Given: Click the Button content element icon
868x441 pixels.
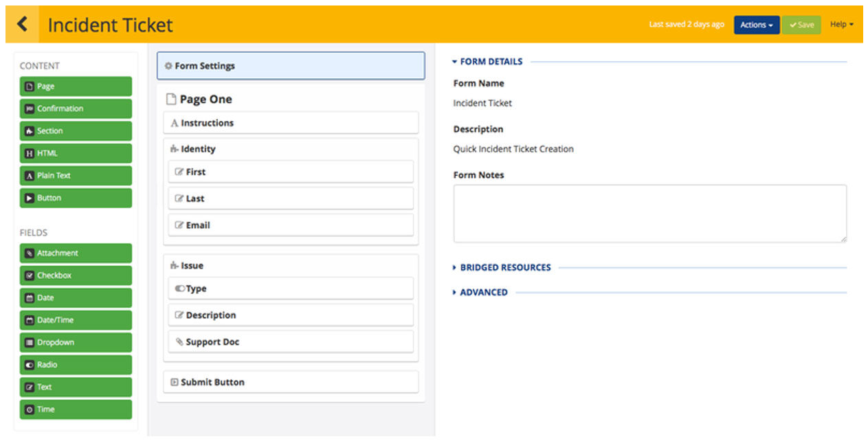Looking at the screenshot, I should pyautogui.click(x=29, y=198).
